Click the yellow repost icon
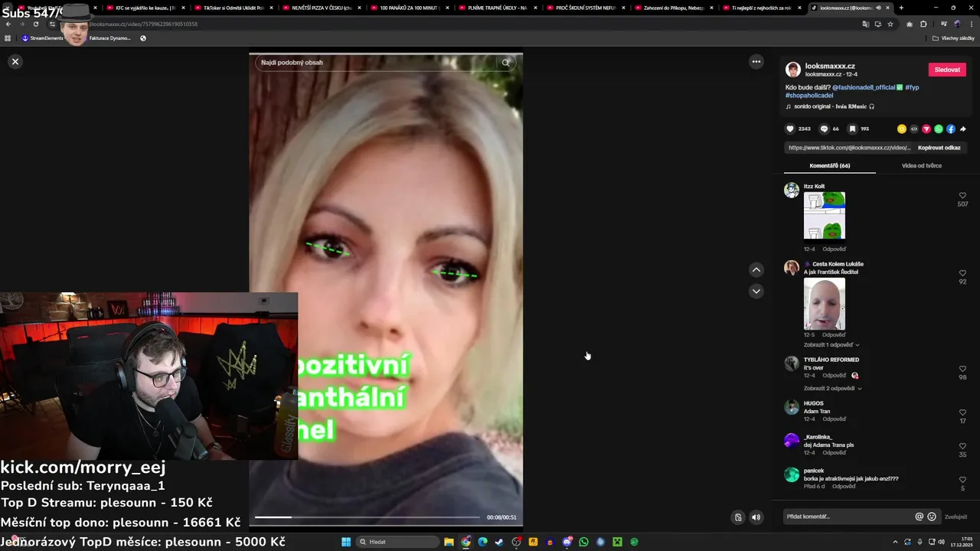 pos(902,129)
